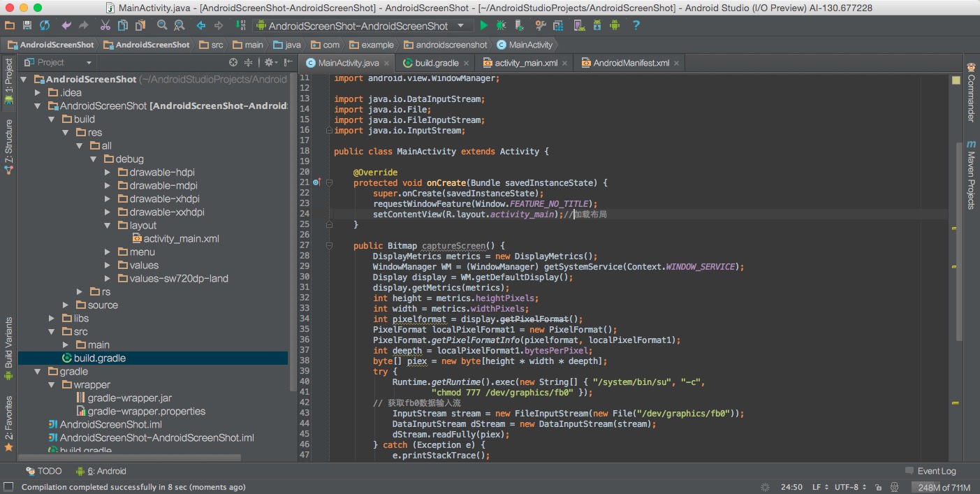The image size is (980, 494).
Task: Select gradle-wrapper.properties in the project tree
Action: click(146, 411)
